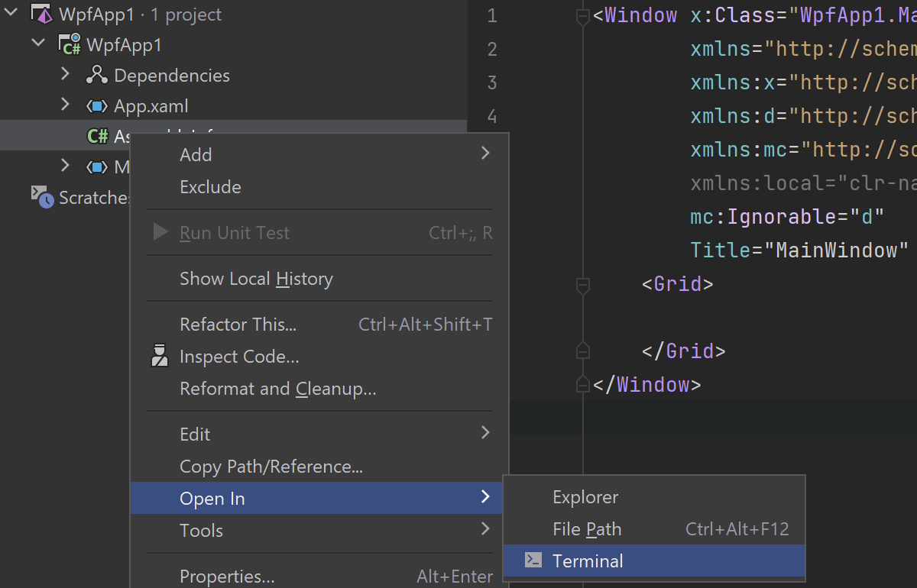The width and height of the screenshot is (917, 588).
Task: Collapse the WpfApp1 solution node
Action: coord(11,14)
